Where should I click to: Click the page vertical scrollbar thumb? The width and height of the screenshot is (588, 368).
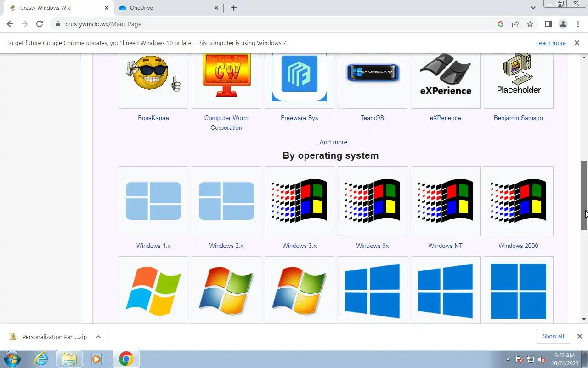click(x=584, y=195)
